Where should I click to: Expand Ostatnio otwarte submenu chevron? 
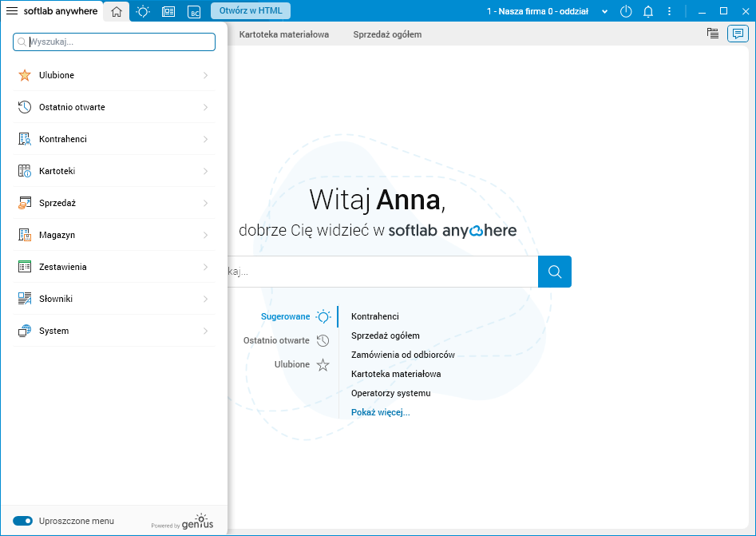205,107
